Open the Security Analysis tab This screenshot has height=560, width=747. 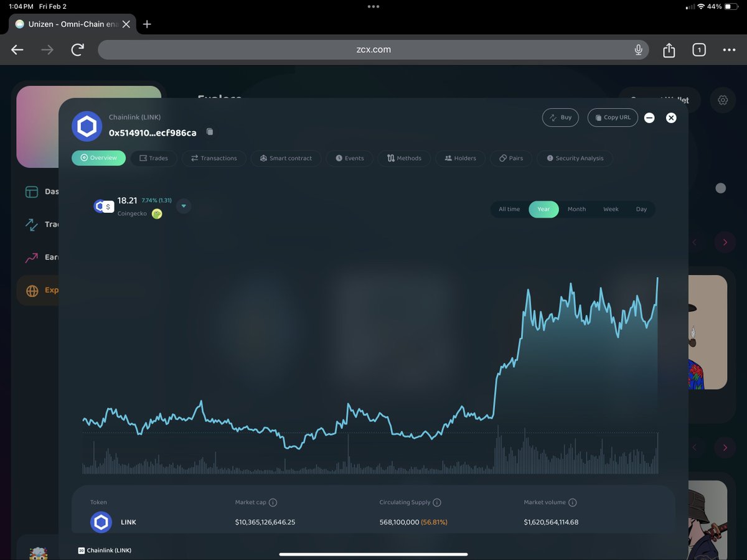coord(575,158)
